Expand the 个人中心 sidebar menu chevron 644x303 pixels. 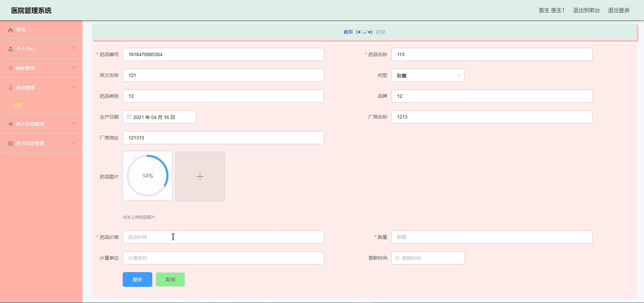pyautogui.click(x=74, y=48)
